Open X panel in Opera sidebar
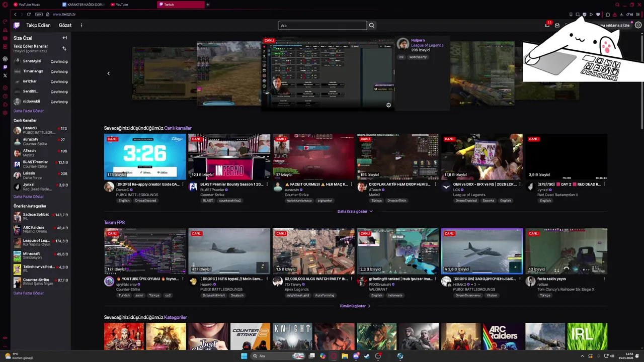The height and width of the screenshot is (362, 644). [x=5, y=75]
